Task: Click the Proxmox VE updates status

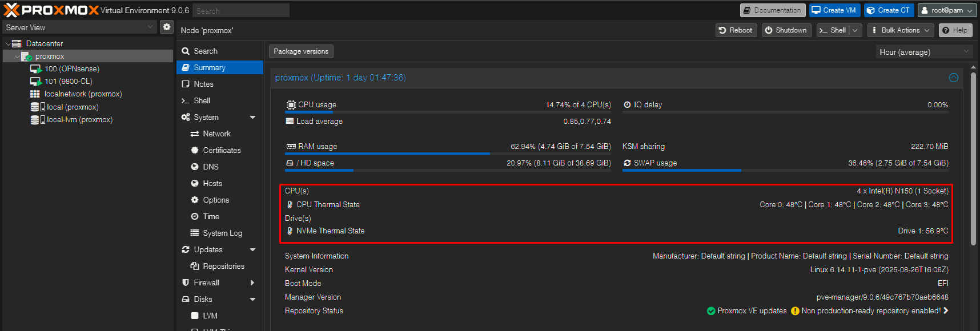Action: coord(746,310)
